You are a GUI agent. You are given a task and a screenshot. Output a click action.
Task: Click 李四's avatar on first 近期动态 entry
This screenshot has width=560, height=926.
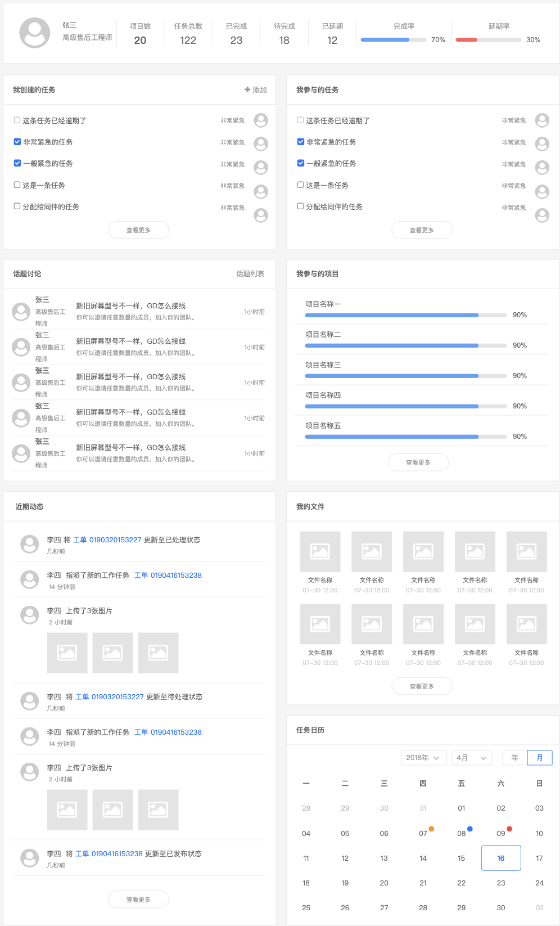(x=29, y=544)
